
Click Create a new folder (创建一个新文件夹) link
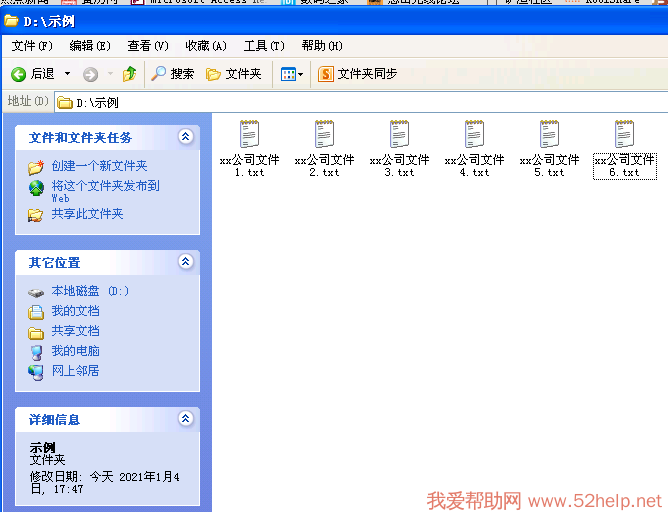[x=99, y=166]
